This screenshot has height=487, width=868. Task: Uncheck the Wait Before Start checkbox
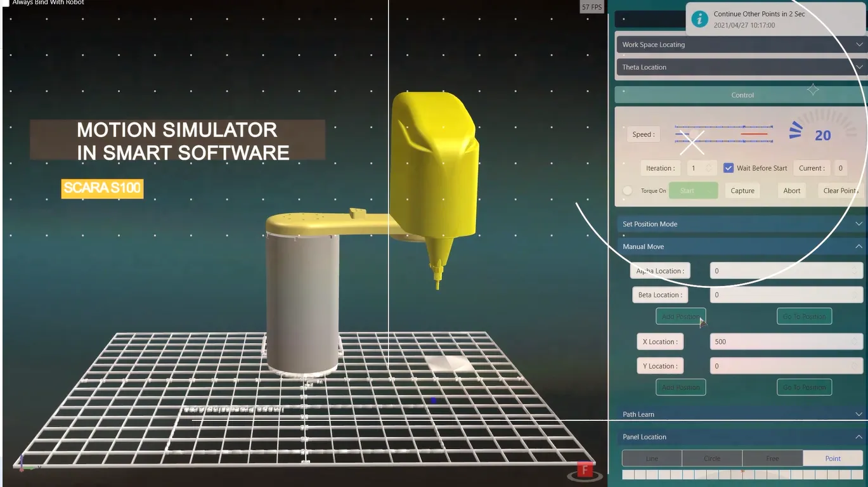[729, 168]
